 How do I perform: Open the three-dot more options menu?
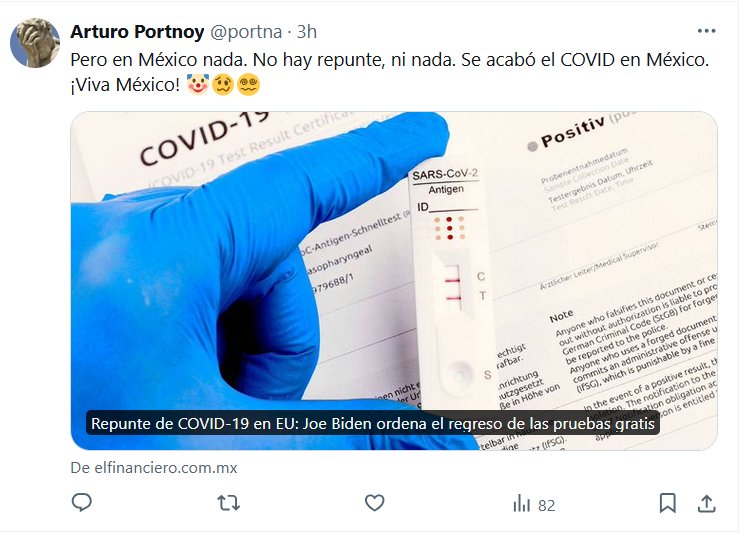click(706, 31)
